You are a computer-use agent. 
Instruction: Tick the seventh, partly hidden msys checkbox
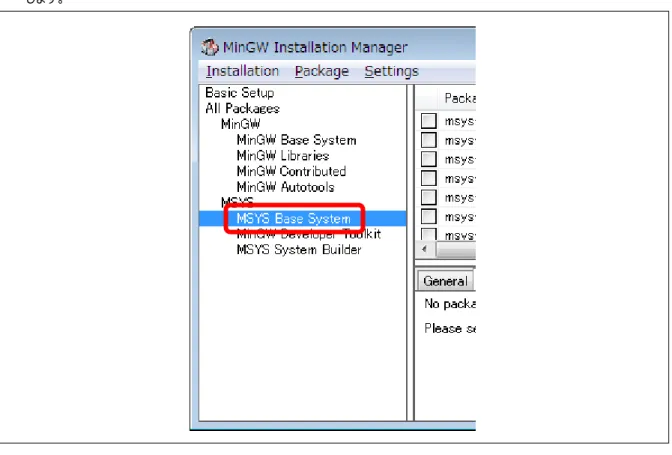pyautogui.click(x=429, y=234)
